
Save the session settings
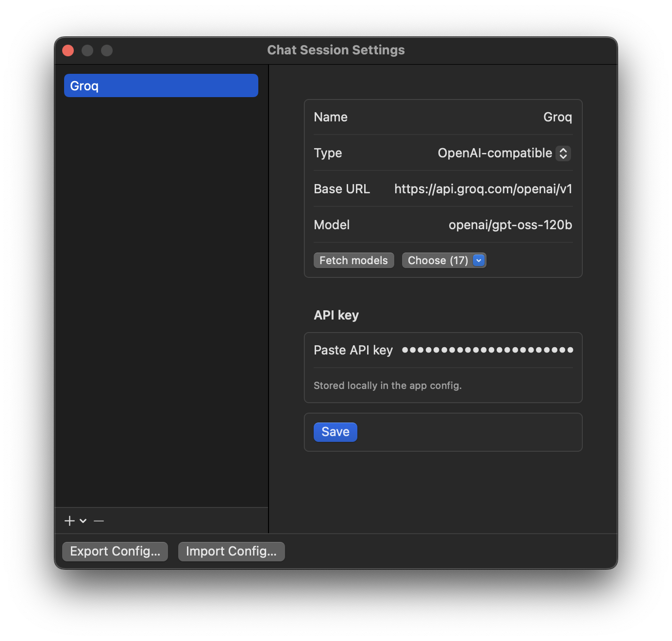point(336,432)
